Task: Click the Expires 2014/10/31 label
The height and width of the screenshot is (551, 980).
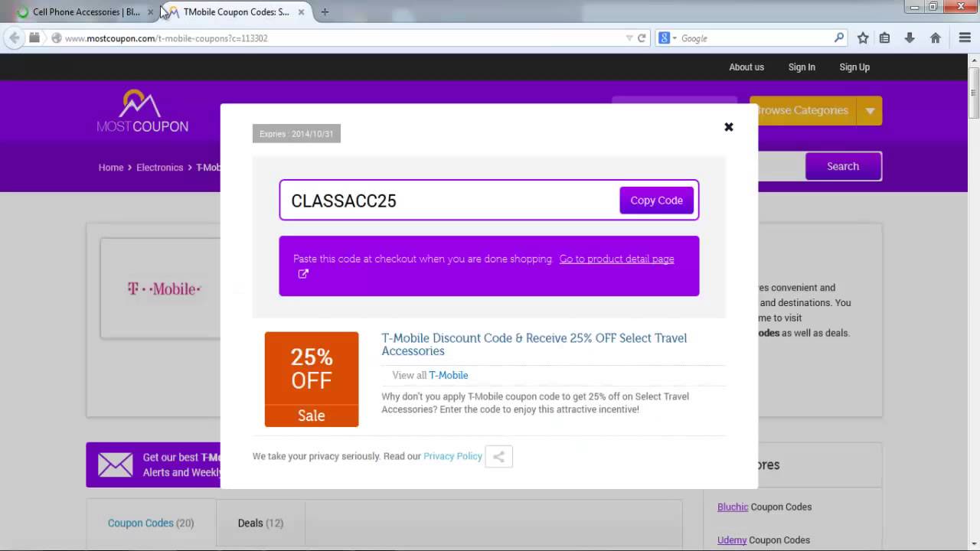Action: click(x=296, y=134)
